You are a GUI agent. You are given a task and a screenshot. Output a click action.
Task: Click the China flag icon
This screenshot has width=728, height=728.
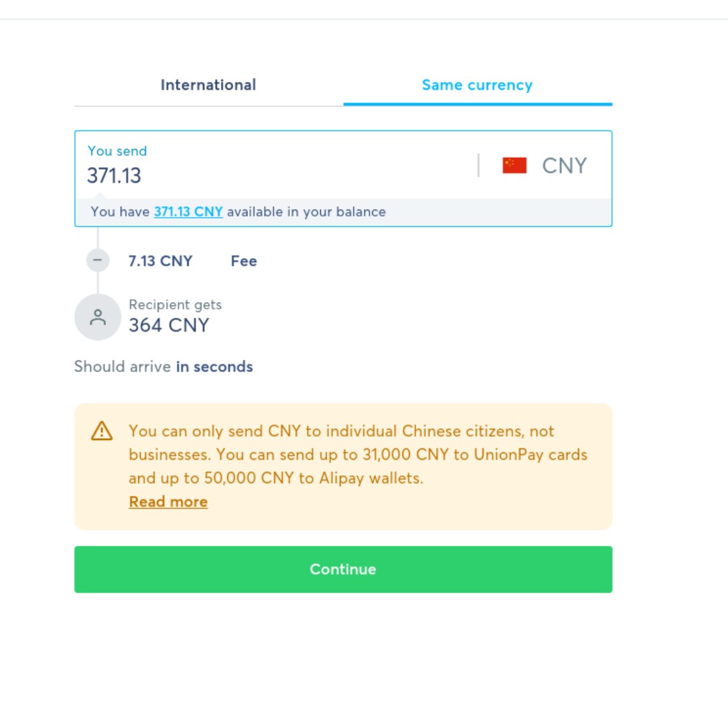click(514, 166)
